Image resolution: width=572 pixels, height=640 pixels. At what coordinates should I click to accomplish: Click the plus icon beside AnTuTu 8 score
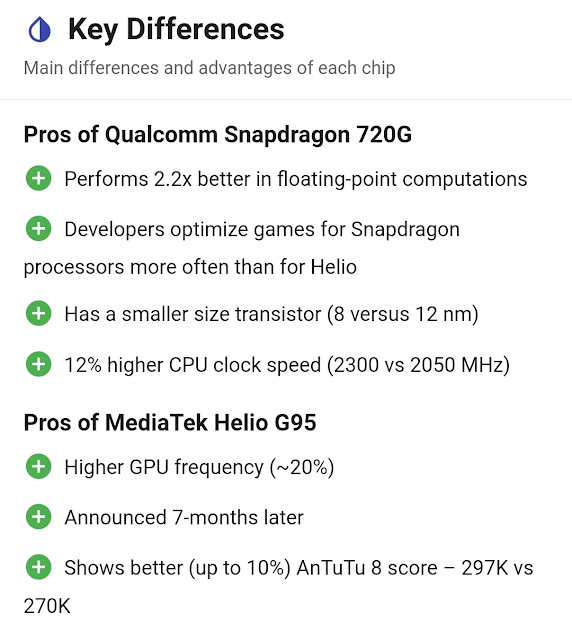pyautogui.click(x=39, y=567)
